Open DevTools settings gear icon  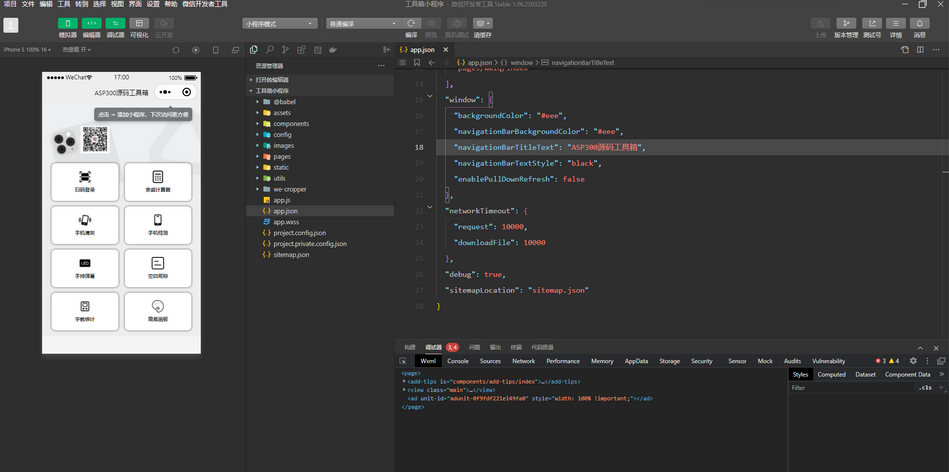pos(913,361)
